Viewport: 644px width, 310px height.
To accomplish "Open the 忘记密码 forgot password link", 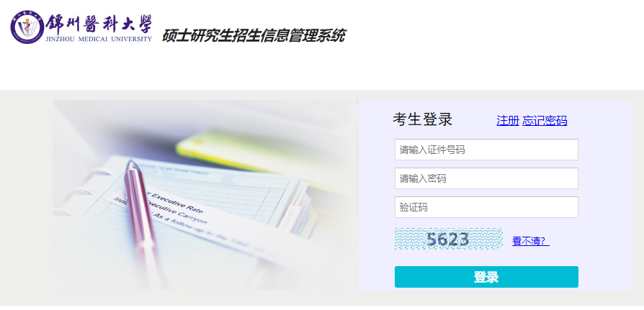I will pos(545,121).
